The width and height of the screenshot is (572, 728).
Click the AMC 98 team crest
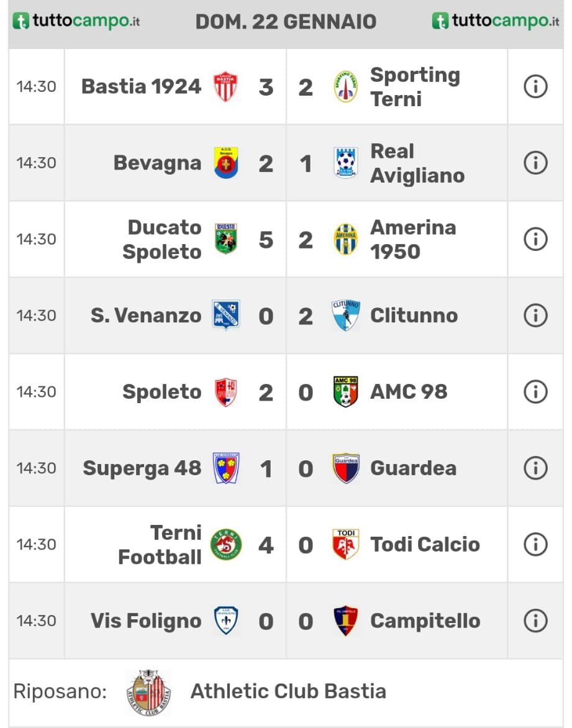coord(346,392)
